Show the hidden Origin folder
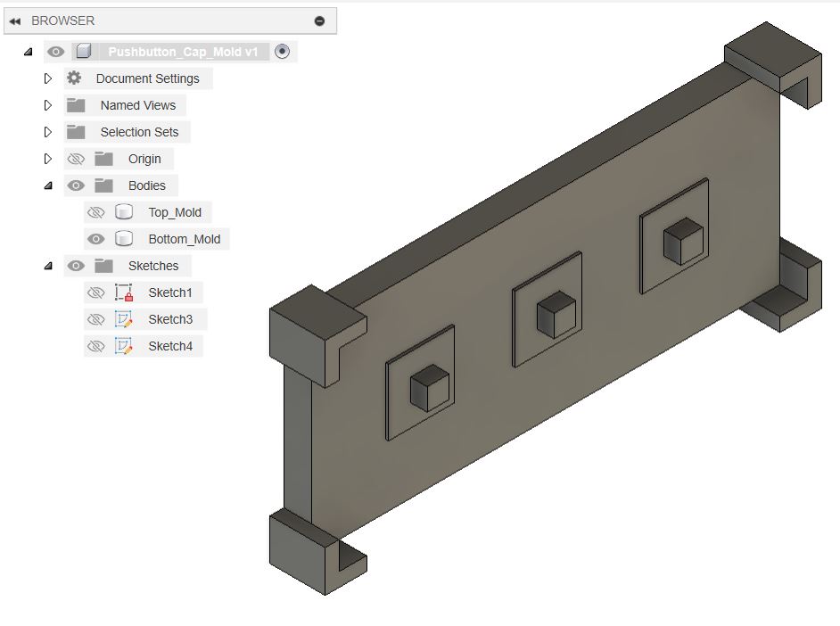Image resolution: width=840 pixels, height=626 pixels. [76, 159]
